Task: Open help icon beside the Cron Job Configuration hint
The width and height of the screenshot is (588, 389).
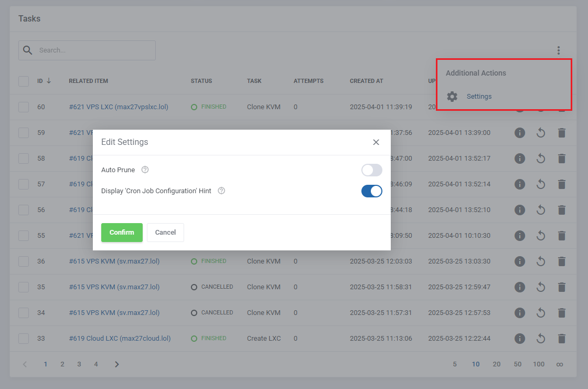Action: (x=222, y=191)
